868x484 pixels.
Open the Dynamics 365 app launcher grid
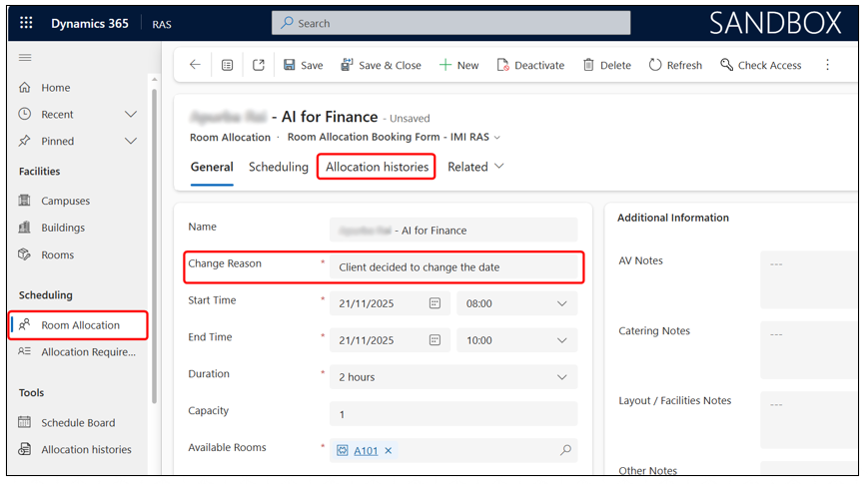(26, 23)
